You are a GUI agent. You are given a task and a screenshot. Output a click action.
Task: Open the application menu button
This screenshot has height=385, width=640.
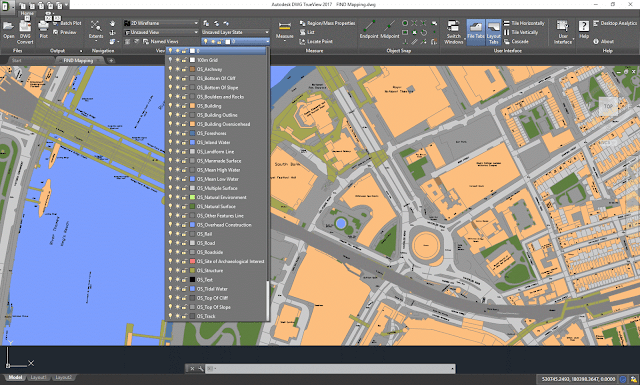tap(7, 7)
